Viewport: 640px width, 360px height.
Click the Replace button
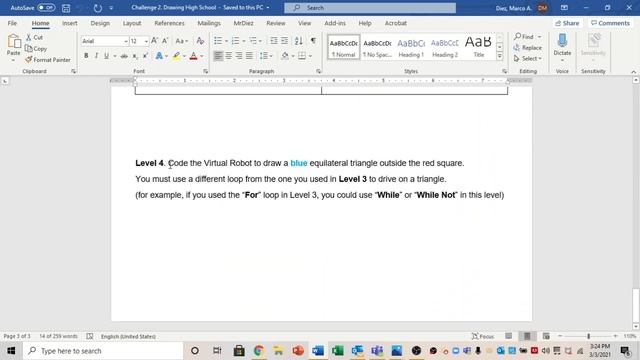point(528,48)
